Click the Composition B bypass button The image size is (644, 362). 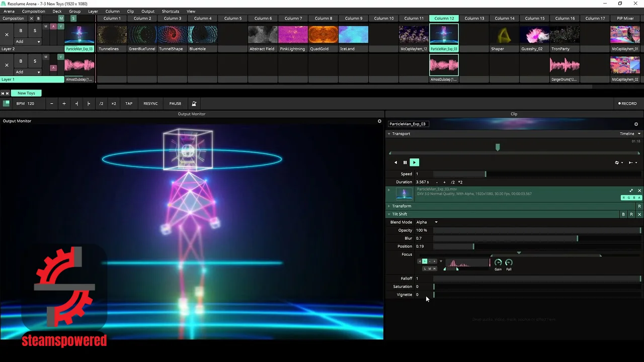[x=38, y=19]
